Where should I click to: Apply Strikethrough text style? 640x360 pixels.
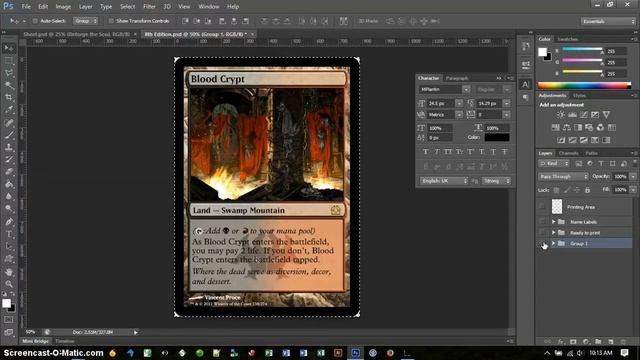[x=505, y=152]
